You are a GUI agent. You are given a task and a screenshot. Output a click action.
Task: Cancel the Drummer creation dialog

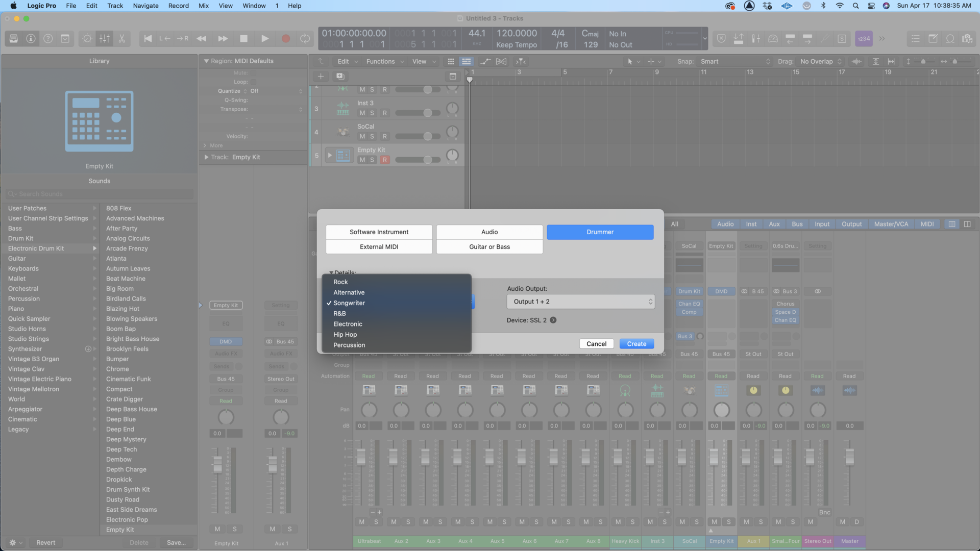click(596, 343)
